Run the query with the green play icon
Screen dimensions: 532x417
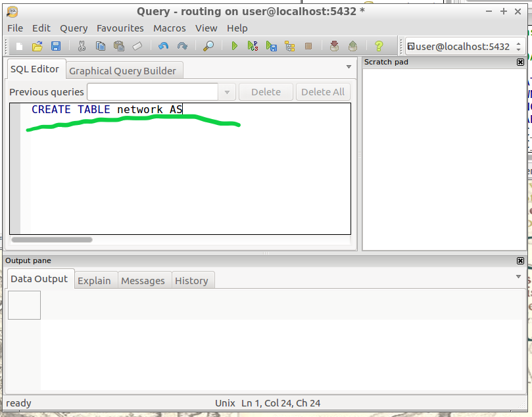(234, 46)
